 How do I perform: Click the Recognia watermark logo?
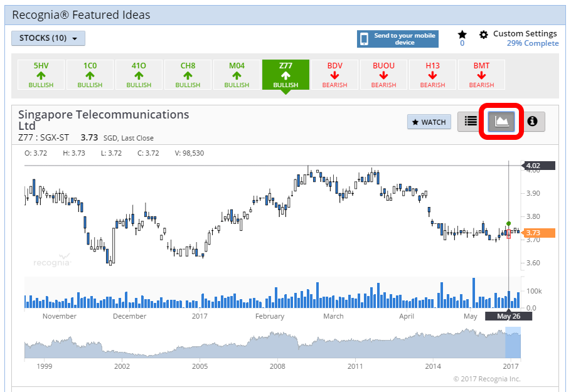pos(52,259)
